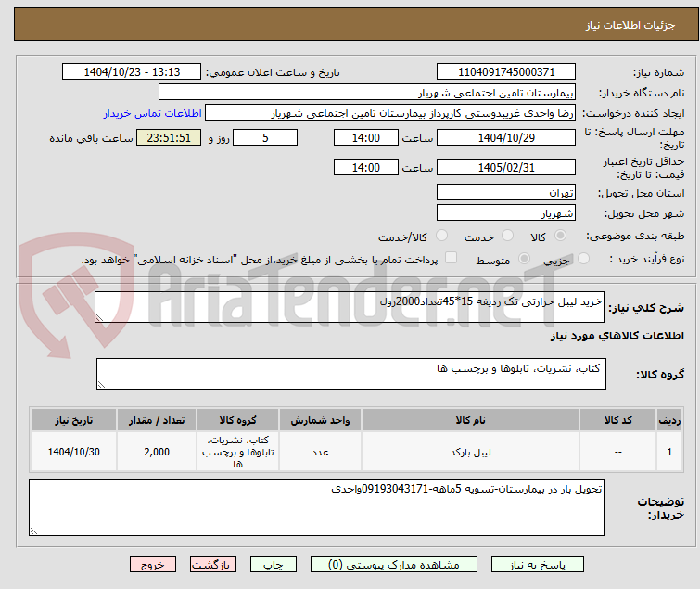
Task: Click the 'پاسخ به نیاز' button
Action: (537, 565)
